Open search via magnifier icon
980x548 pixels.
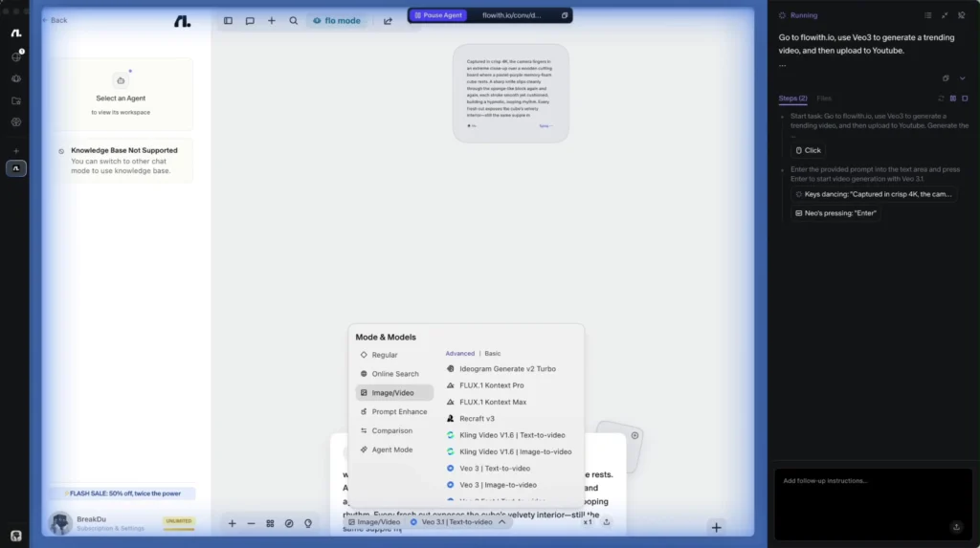click(x=293, y=21)
